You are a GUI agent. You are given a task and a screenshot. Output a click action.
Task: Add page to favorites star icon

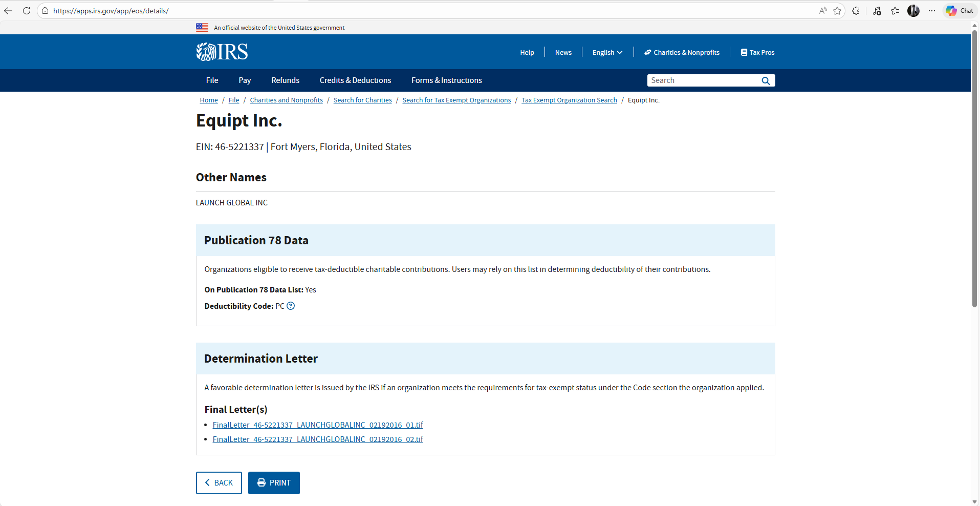point(837,11)
